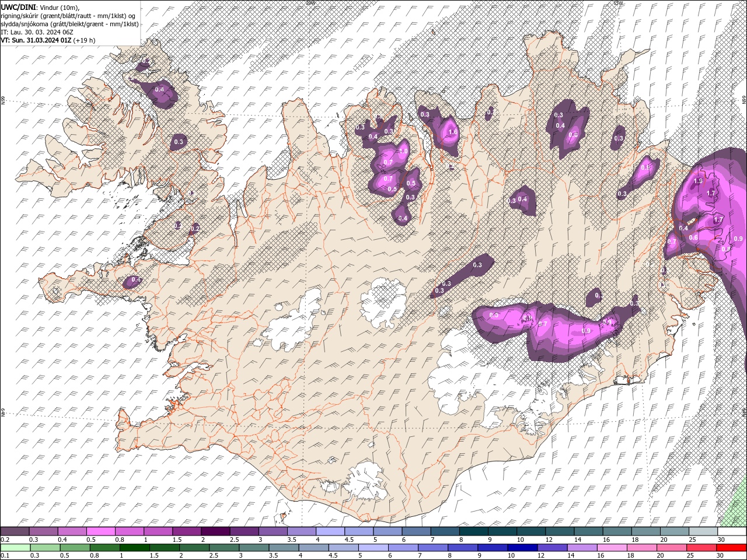Pick the dark green 1–1.5 swatch on rain scale
This screenshot has width=747, height=560.
[134, 547]
